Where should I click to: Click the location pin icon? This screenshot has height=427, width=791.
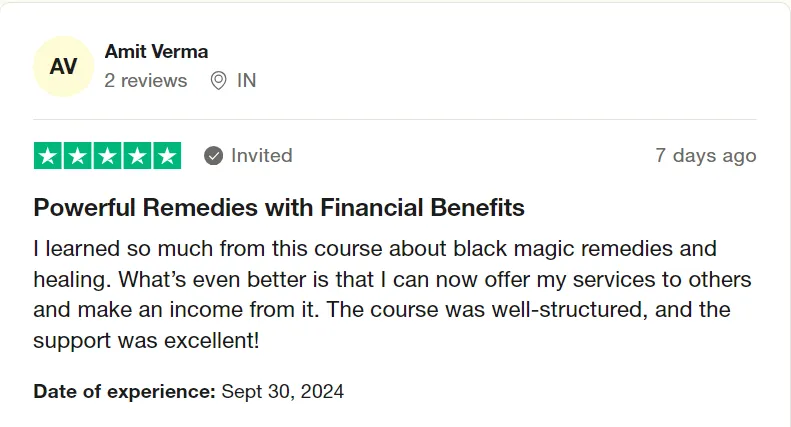pyautogui.click(x=218, y=81)
